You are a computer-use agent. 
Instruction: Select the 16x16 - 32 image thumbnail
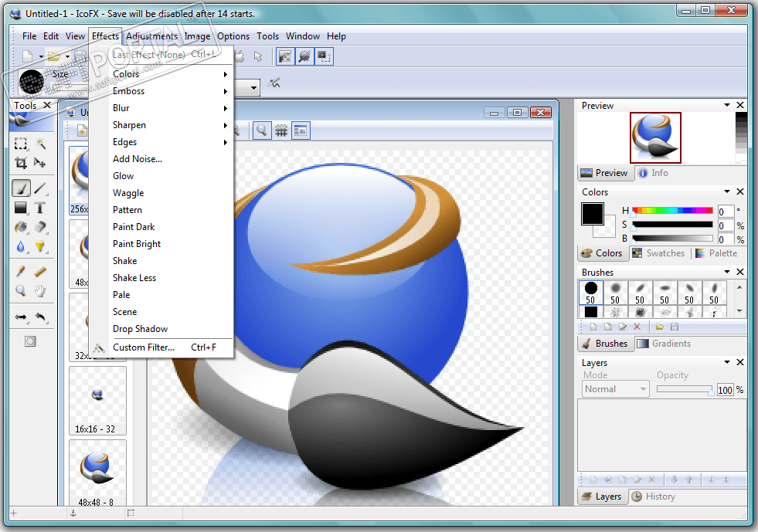(x=97, y=401)
